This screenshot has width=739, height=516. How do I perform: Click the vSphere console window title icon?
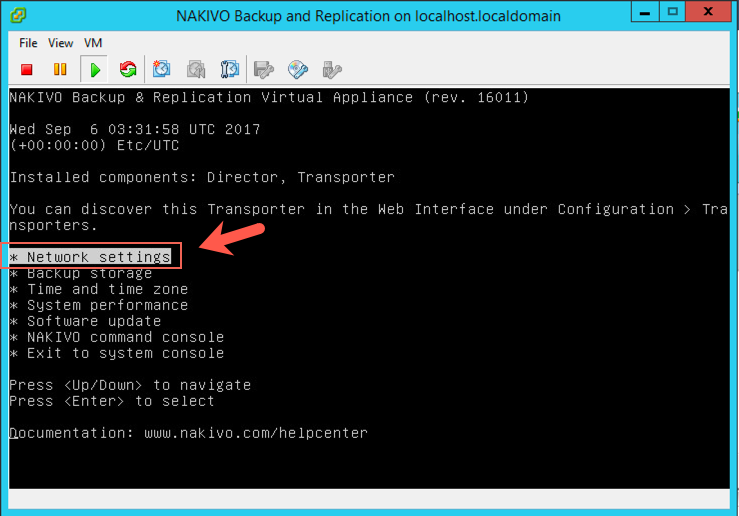pyautogui.click(x=18, y=15)
